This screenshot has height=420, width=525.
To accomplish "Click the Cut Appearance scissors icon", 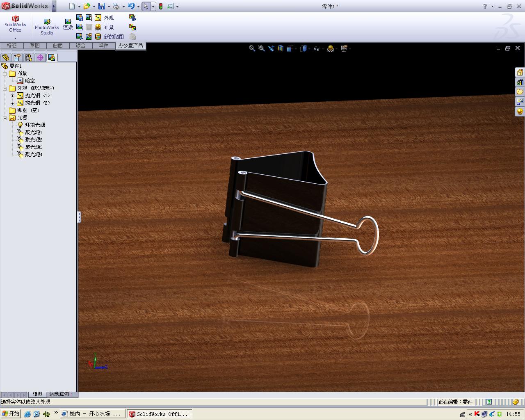I will click(x=132, y=18).
